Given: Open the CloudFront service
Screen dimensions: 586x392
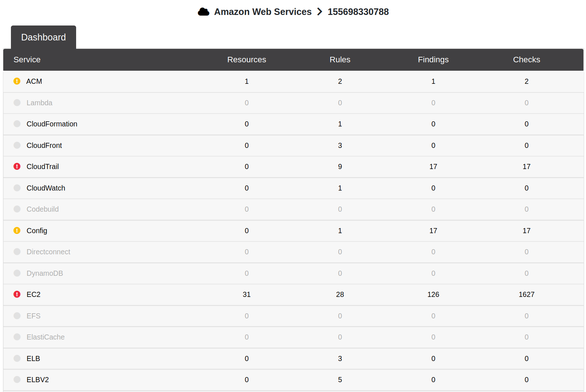Looking at the screenshot, I should coord(44,145).
